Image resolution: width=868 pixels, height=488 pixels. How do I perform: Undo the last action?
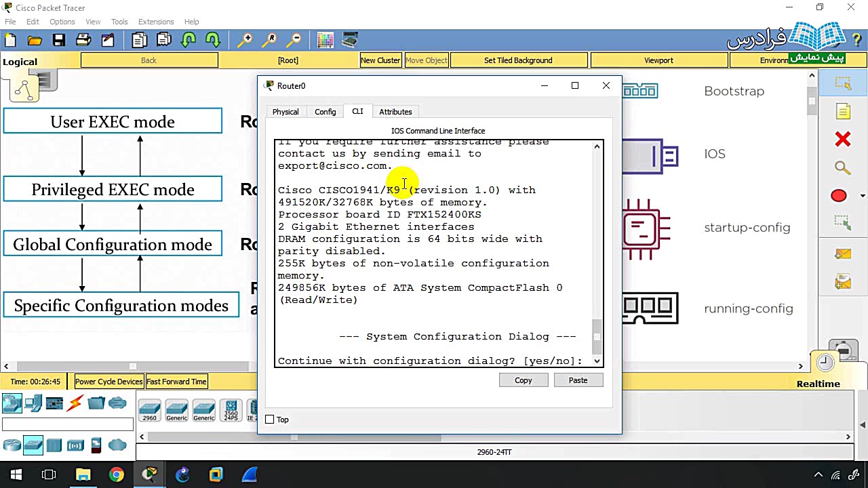pos(189,41)
